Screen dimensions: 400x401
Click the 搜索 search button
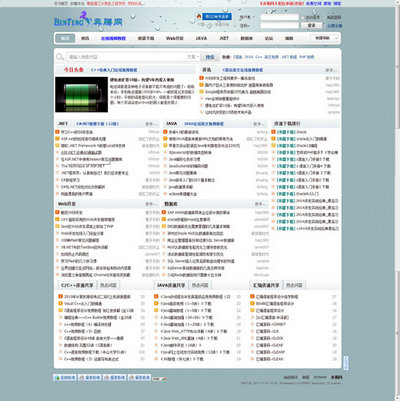(210, 57)
